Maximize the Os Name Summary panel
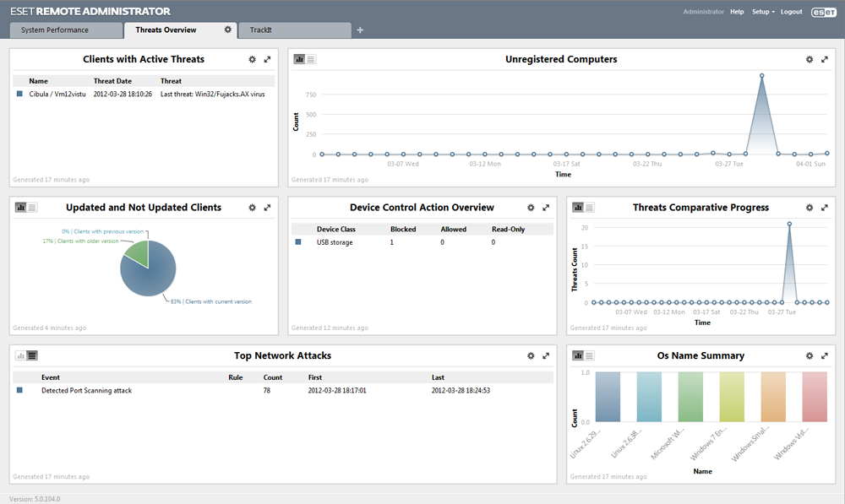 tap(825, 356)
